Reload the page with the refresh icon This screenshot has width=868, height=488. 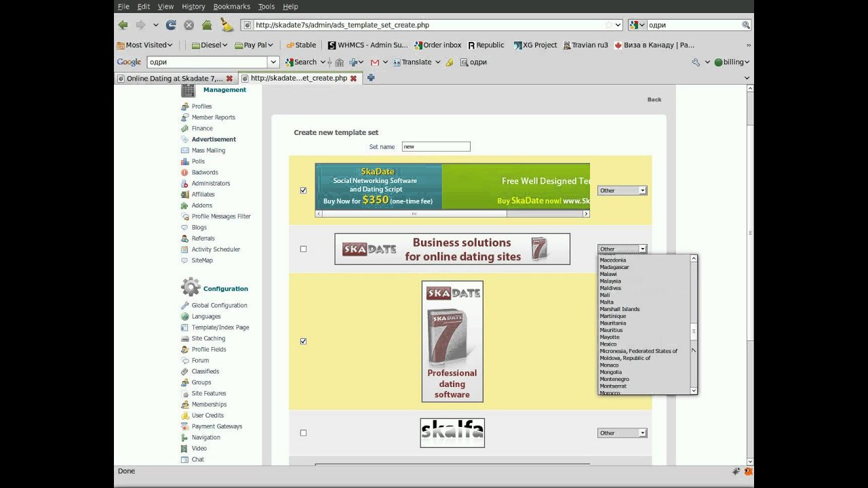click(x=171, y=25)
